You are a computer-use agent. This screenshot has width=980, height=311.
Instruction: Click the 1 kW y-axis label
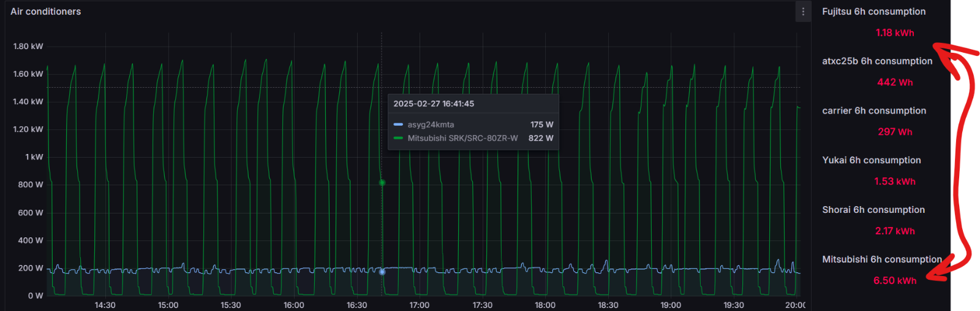coord(34,156)
